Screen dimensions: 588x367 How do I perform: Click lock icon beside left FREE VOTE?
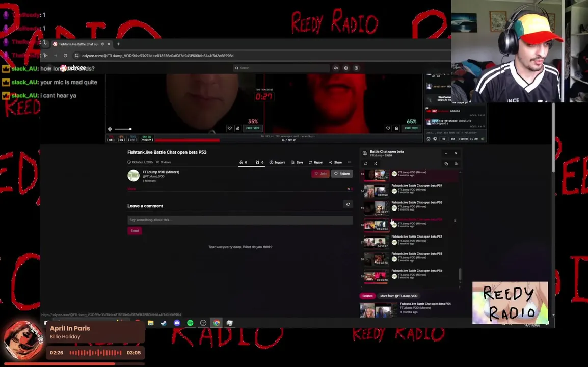tap(238, 128)
